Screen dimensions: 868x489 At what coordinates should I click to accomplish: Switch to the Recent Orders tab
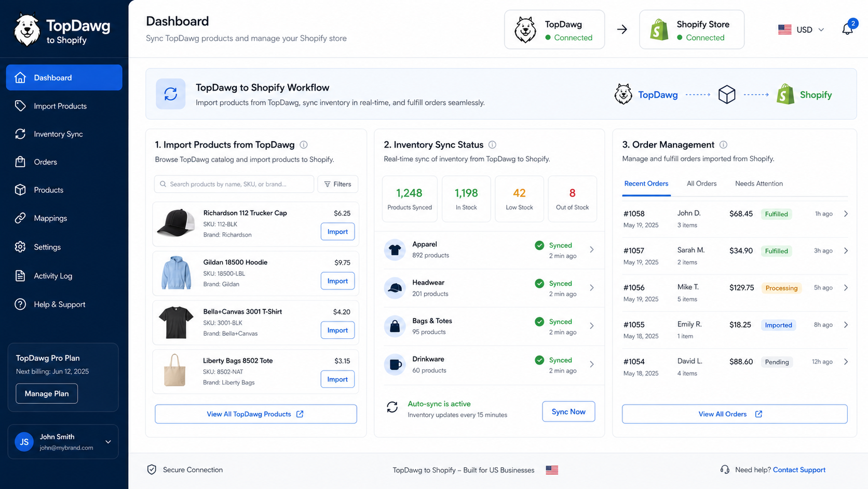coord(646,184)
